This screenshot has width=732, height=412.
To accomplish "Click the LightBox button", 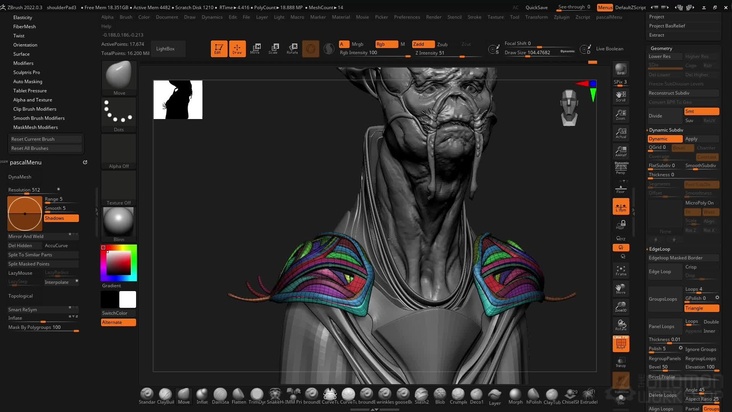I will click(168, 49).
